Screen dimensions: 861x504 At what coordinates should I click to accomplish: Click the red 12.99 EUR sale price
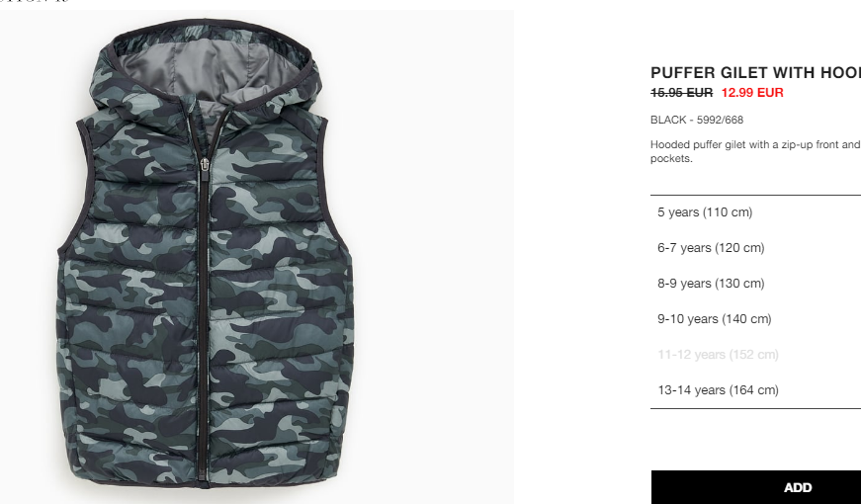pyautogui.click(x=752, y=92)
